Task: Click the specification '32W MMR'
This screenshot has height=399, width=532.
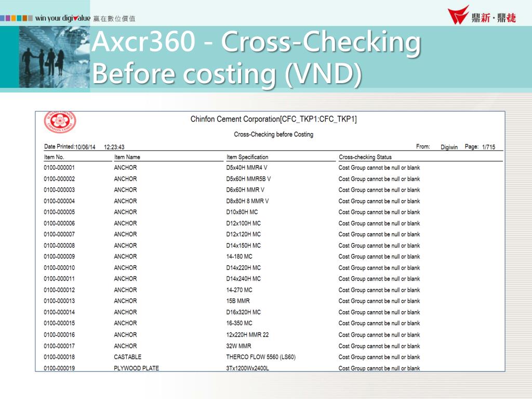Action: pyautogui.click(x=239, y=346)
